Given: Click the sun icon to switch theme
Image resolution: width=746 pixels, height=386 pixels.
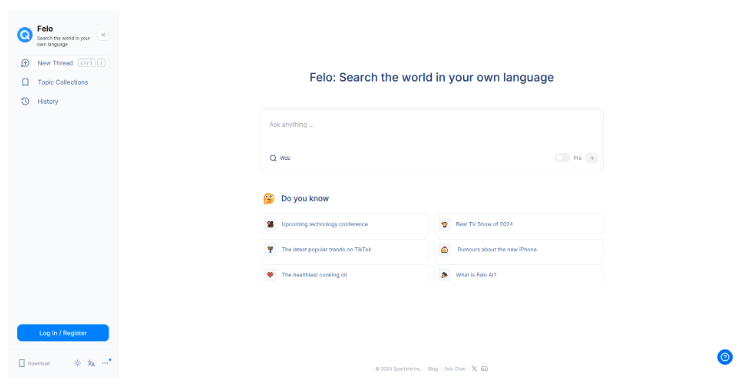Looking at the screenshot, I should click(77, 363).
